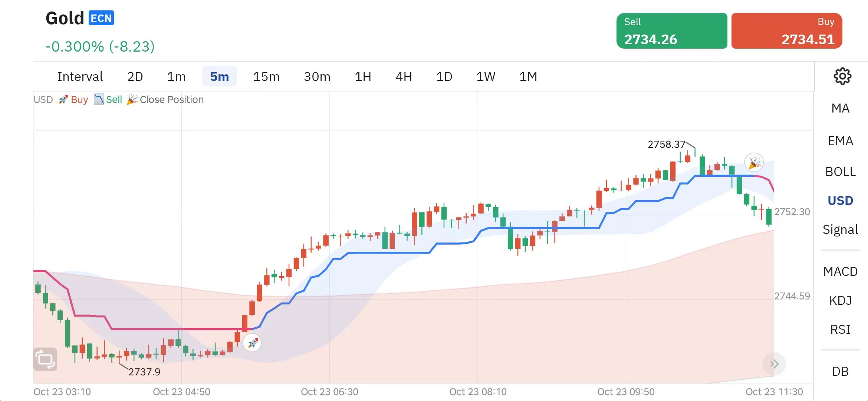Image resolution: width=868 pixels, height=401 pixels.
Task: Enable the BOLL indicator
Action: pyautogui.click(x=840, y=172)
